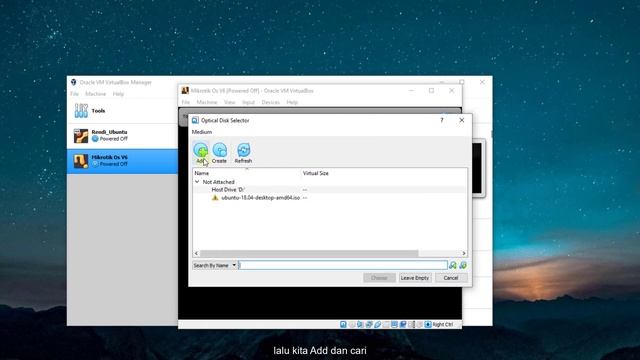Viewport: 640px width, 360px height.
Task: Click the network indicator in VM status bar
Action: (369, 324)
